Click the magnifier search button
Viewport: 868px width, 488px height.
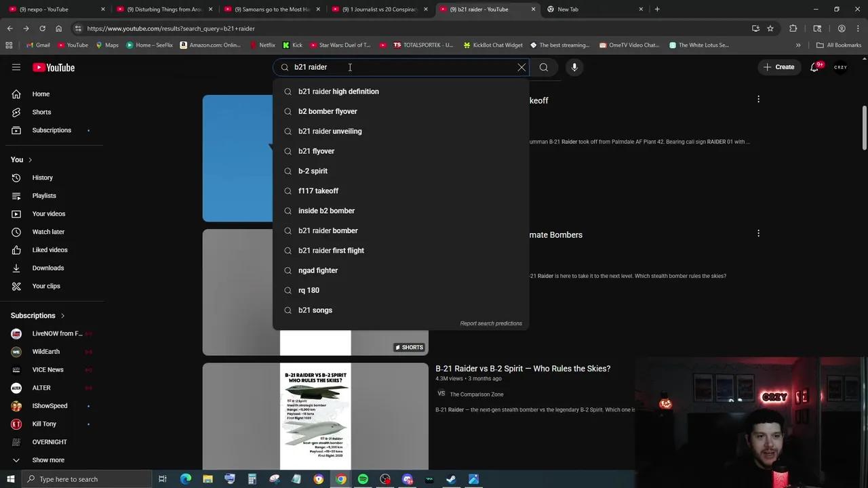click(544, 67)
